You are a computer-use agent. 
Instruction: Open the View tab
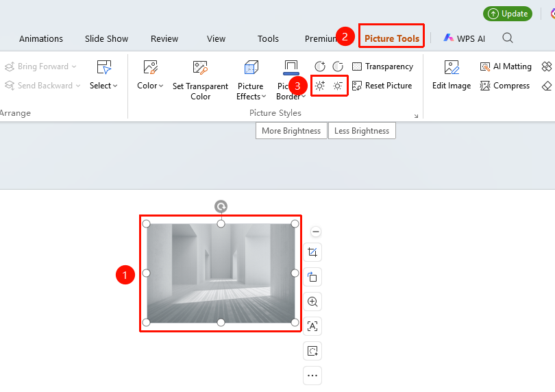216,38
